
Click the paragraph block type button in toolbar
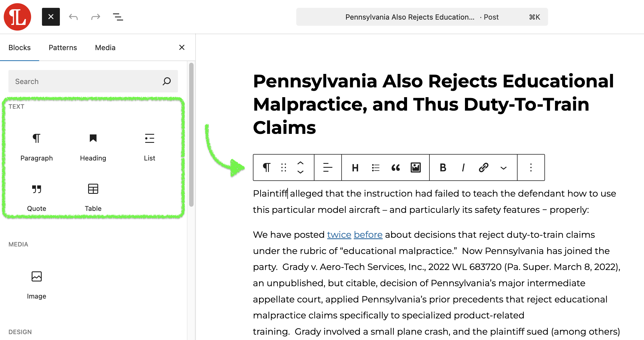(x=267, y=167)
